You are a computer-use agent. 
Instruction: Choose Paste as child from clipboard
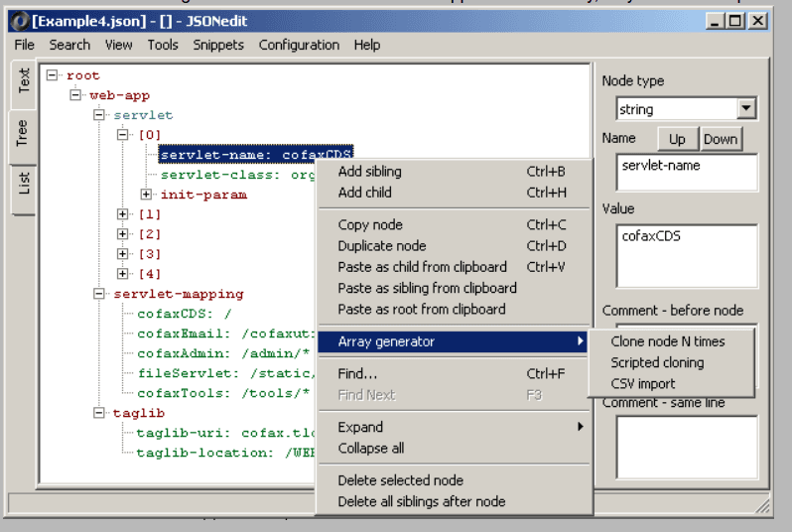coord(454,267)
